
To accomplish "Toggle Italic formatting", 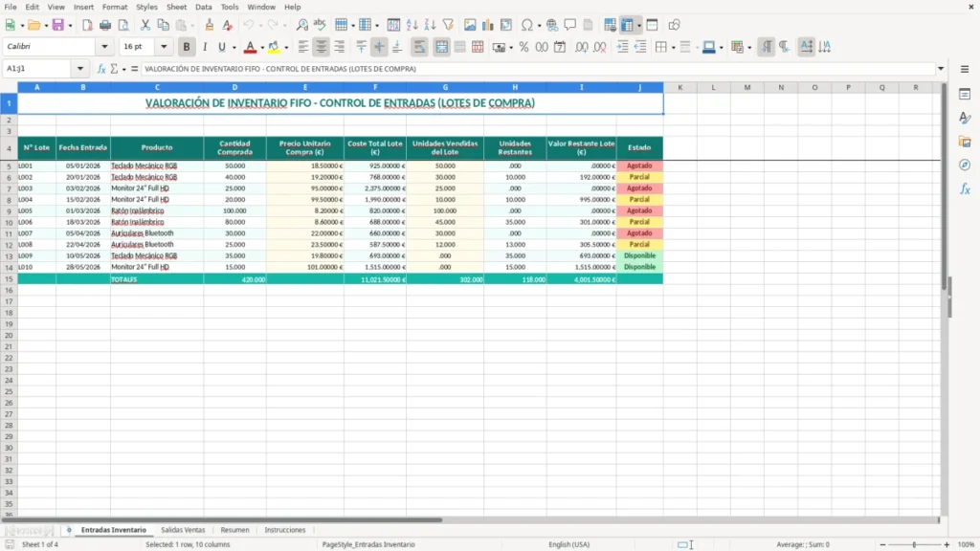I will [205, 47].
